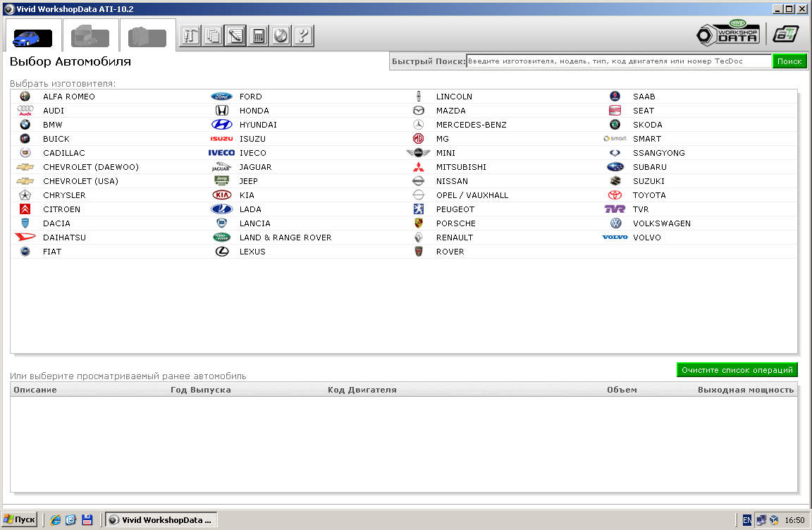This screenshot has height=530, width=812.
Task: Choose the Honda H logo
Action: click(221, 110)
